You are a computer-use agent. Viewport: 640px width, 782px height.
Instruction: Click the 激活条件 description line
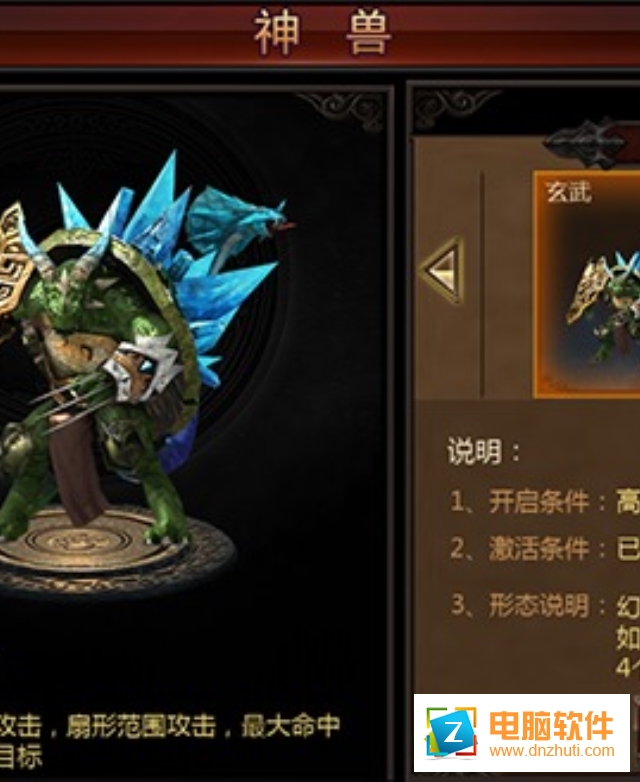point(545,549)
